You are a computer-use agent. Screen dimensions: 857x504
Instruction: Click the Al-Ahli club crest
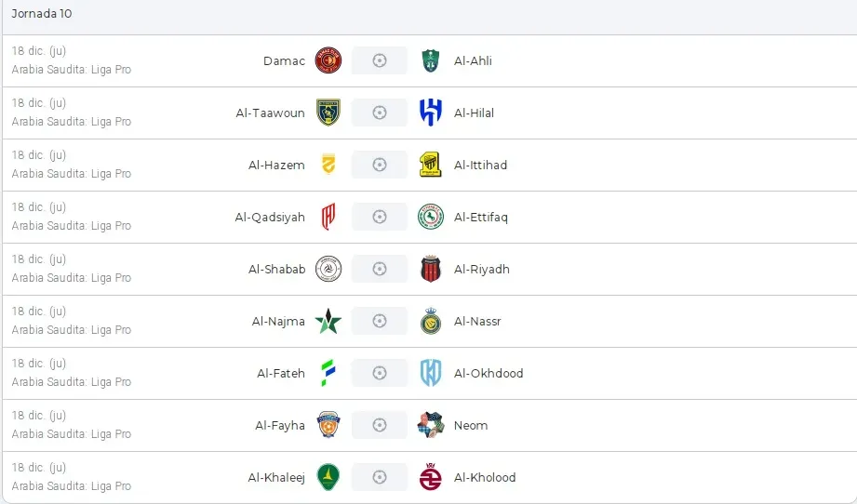pyautogui.click(x=431, y=60)
